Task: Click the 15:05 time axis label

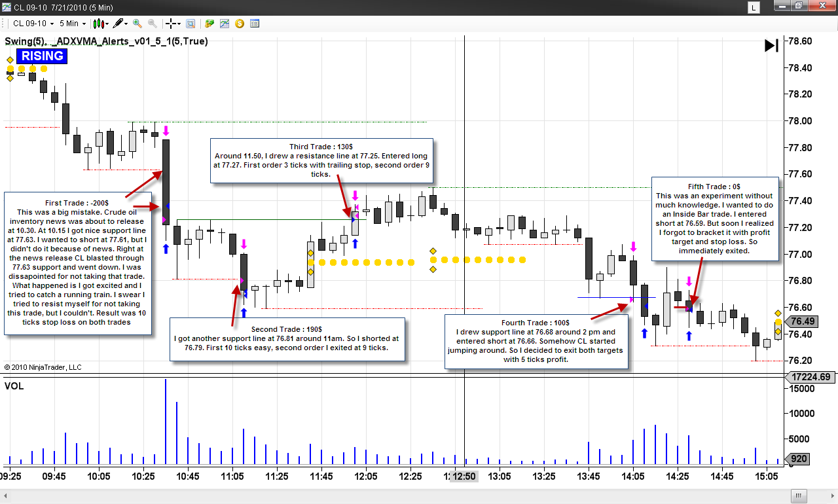Action: click(x=767, y=477)
